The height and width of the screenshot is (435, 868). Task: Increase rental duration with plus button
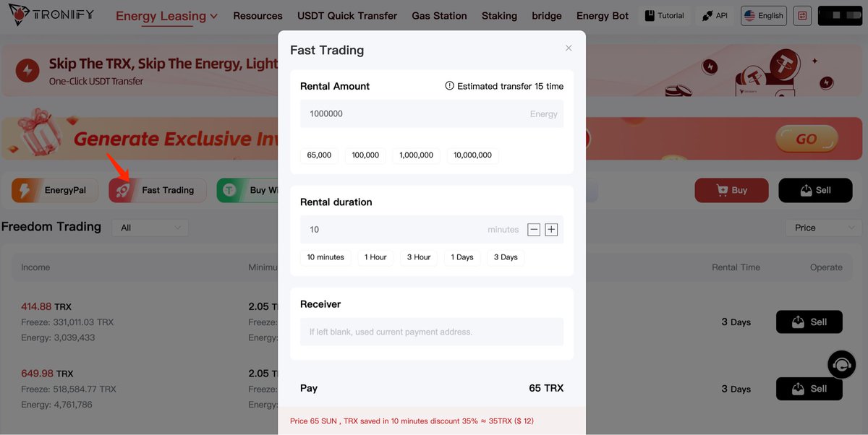click(x=551, y=230)
